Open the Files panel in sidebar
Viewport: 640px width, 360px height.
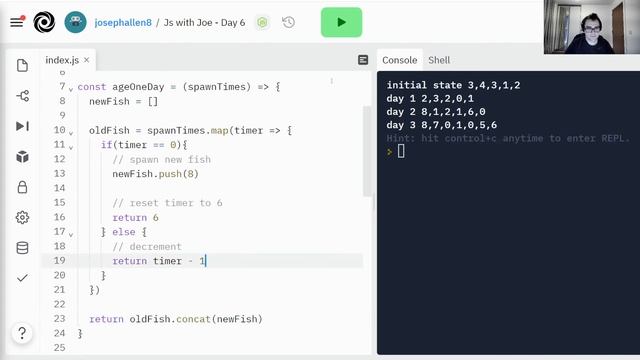tap(22, 65)
